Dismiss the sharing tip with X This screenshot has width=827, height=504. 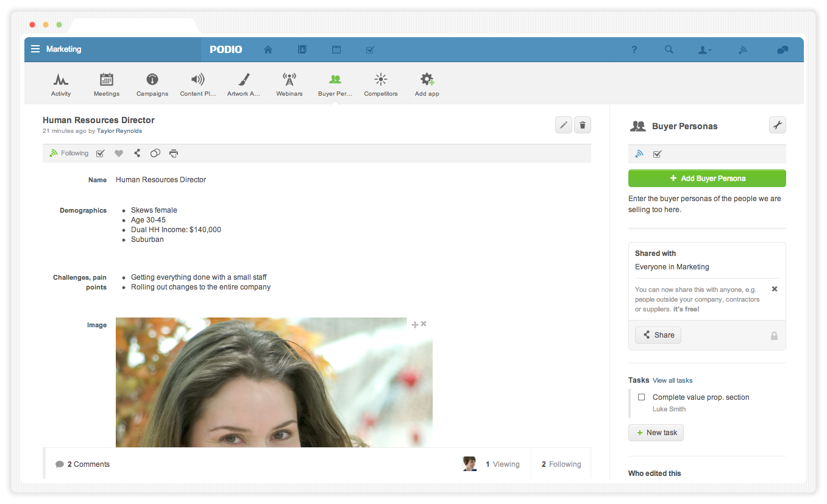point(775,289)
